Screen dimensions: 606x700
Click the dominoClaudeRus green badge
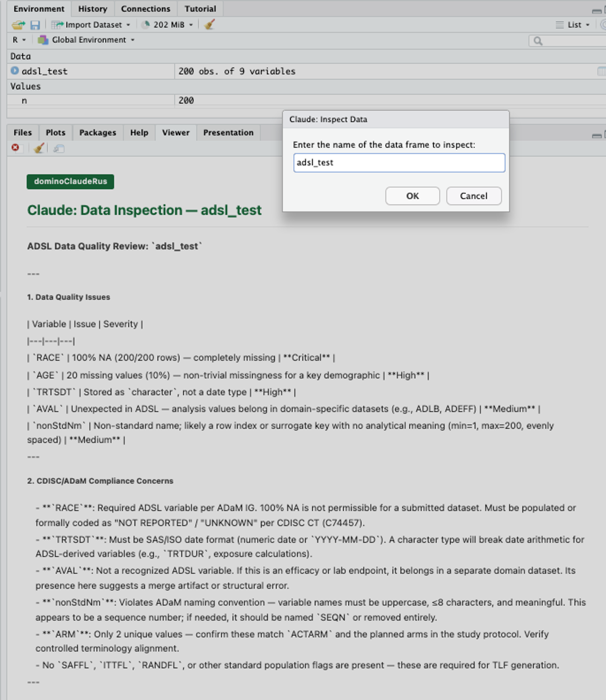click(70, 182)
